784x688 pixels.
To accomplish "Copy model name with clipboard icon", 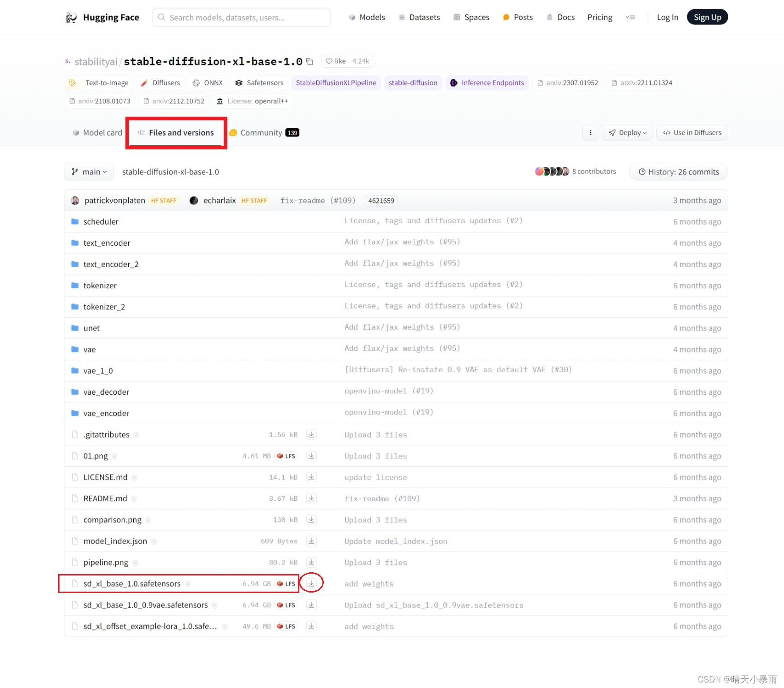I will 310,62.
